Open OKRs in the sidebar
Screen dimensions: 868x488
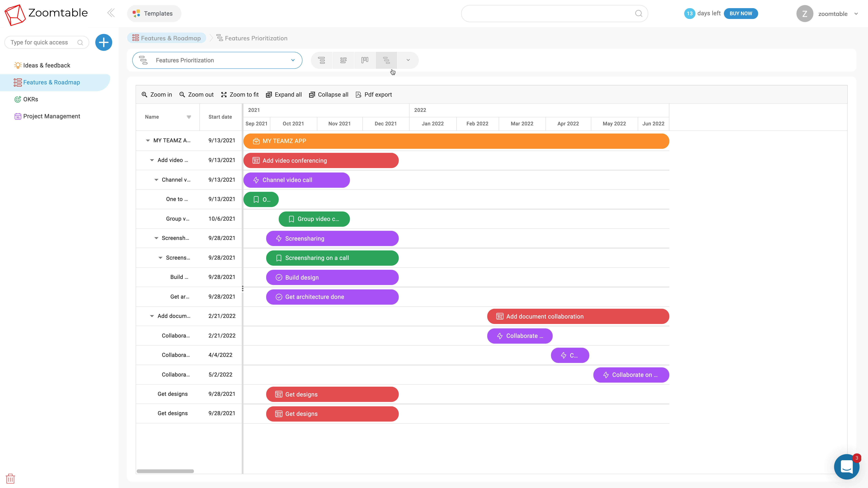tap(30, 99)
